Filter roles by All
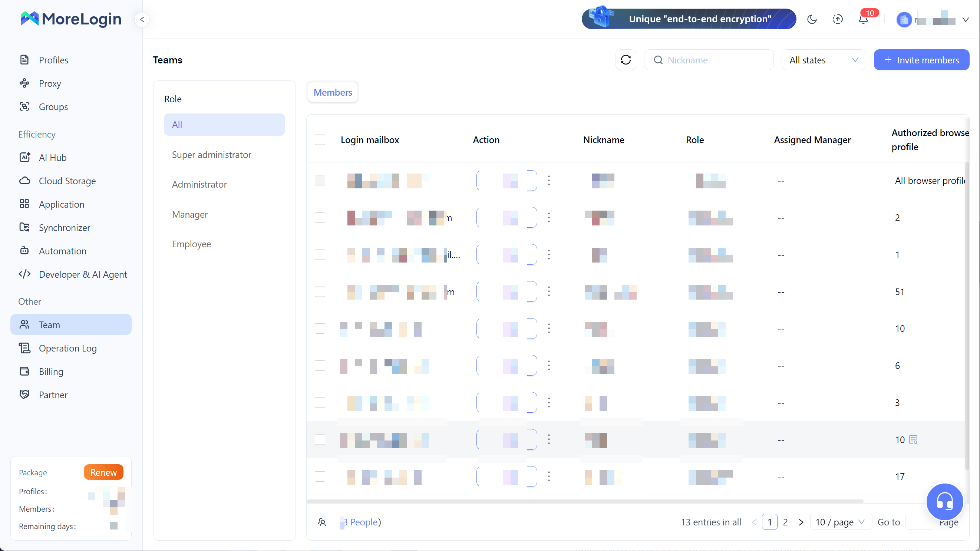This screenshot has height=551, width=980. click(224, 125)
